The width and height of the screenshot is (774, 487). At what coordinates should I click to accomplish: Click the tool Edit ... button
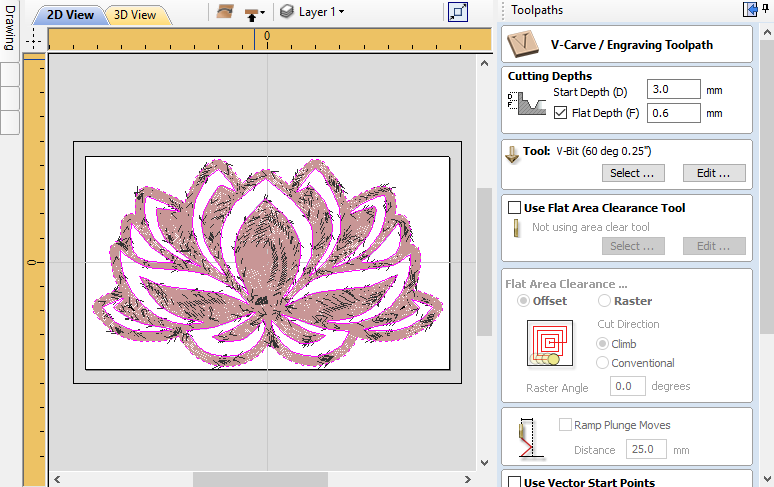click(713, 173)
